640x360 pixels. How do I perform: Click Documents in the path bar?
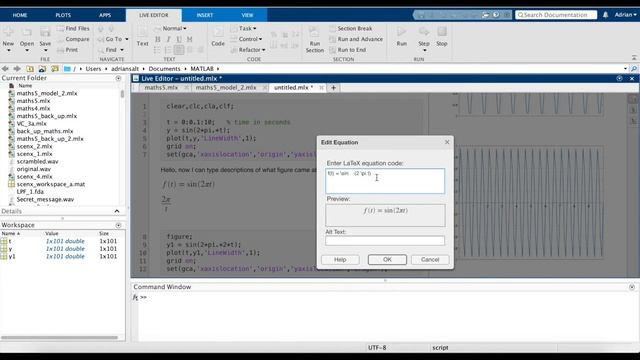tap(164, 69)
